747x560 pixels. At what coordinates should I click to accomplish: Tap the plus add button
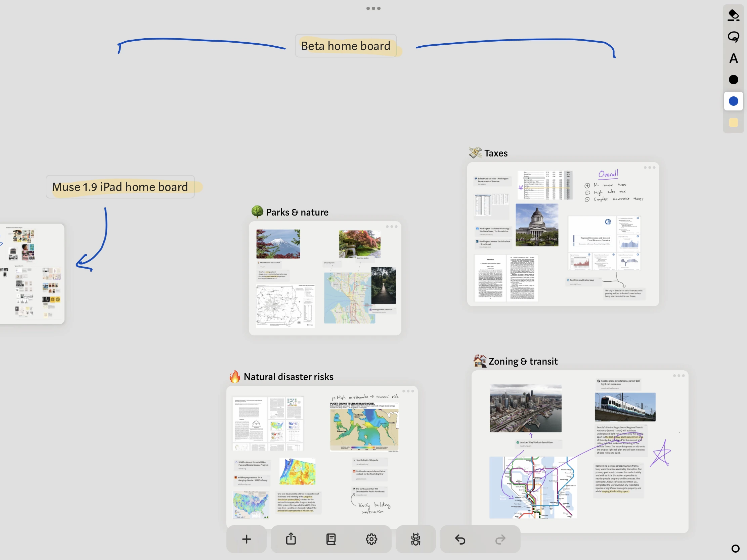coord(246,539)
